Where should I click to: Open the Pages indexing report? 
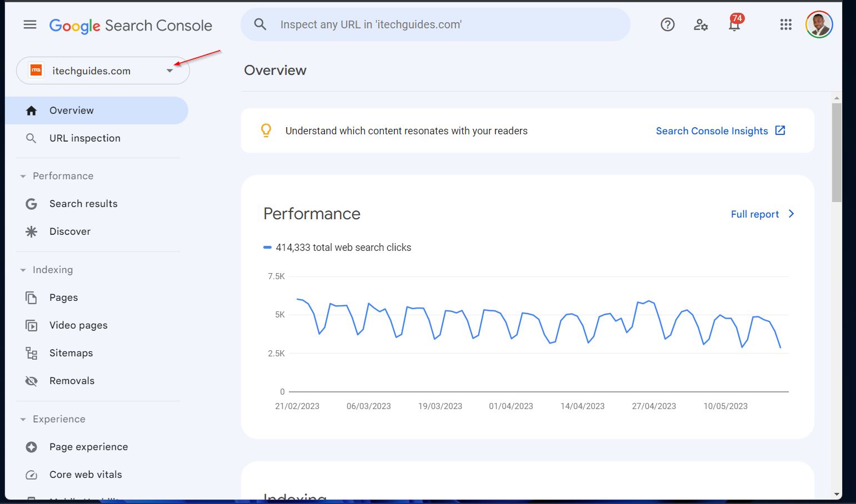(97, 298)
